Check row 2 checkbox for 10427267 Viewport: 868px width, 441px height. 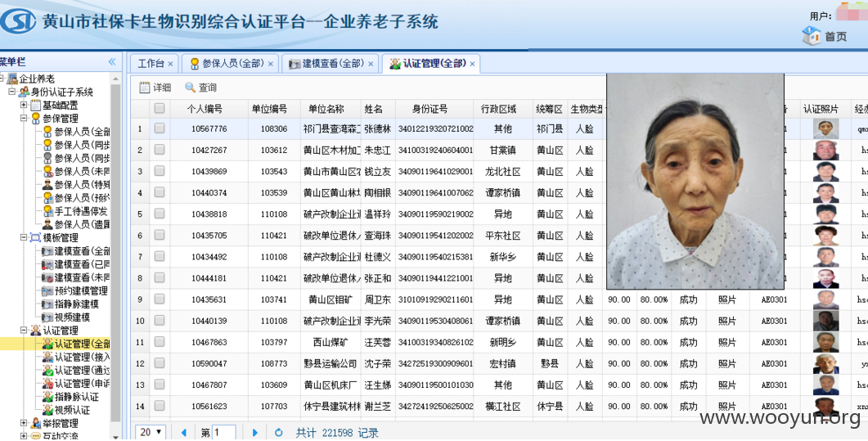(x=160, y=150)
